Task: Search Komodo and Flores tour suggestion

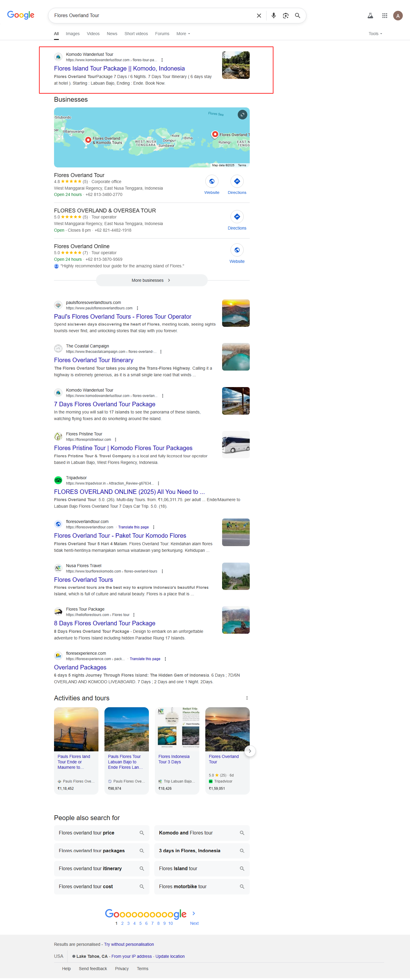Action: point(202,832)
